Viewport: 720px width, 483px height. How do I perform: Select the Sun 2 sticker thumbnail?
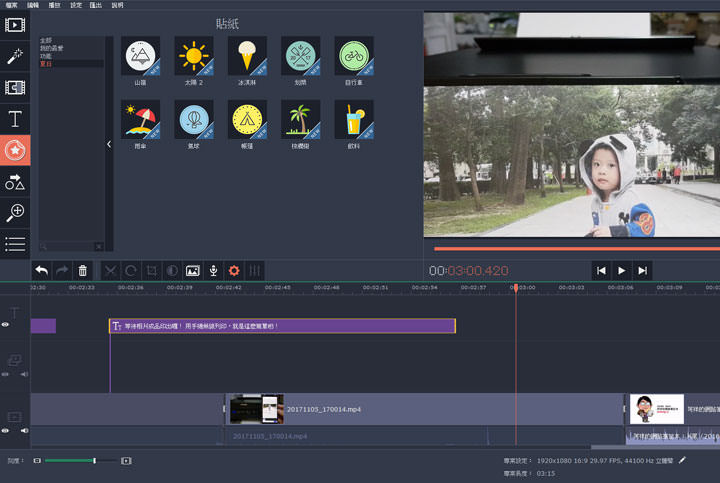(x=194, y=56)
